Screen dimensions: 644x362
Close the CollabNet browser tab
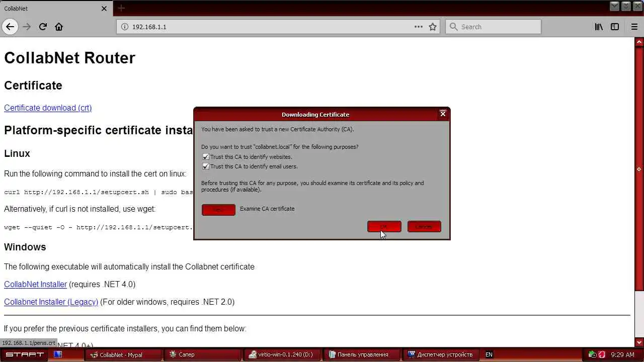coord(104,9)
